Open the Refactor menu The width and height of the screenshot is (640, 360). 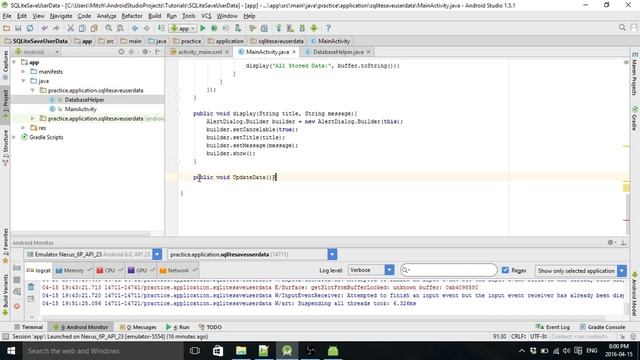point(132,16)
